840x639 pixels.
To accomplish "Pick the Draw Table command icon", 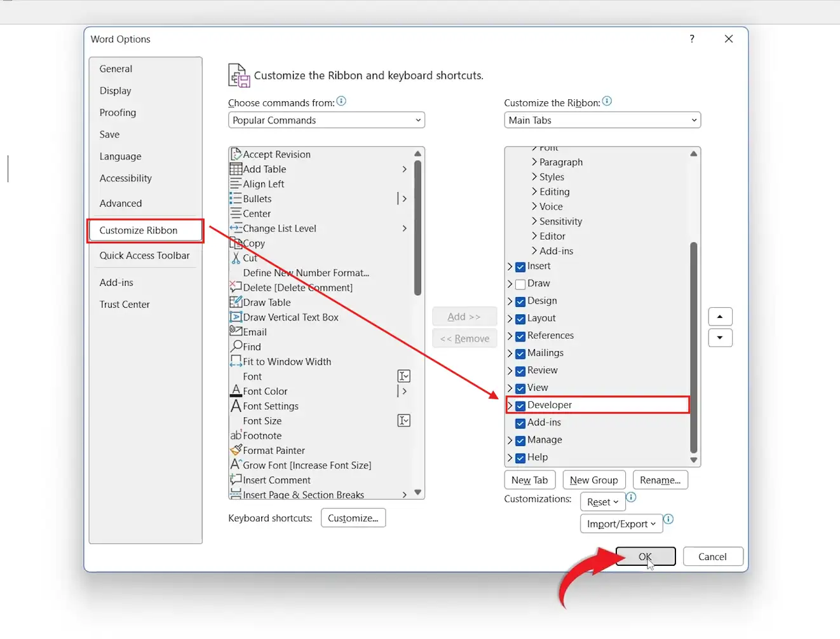I will (x=236, y=302).
